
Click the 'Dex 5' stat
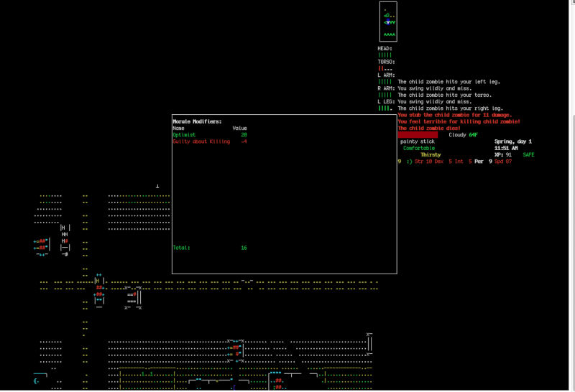point(443,162)
